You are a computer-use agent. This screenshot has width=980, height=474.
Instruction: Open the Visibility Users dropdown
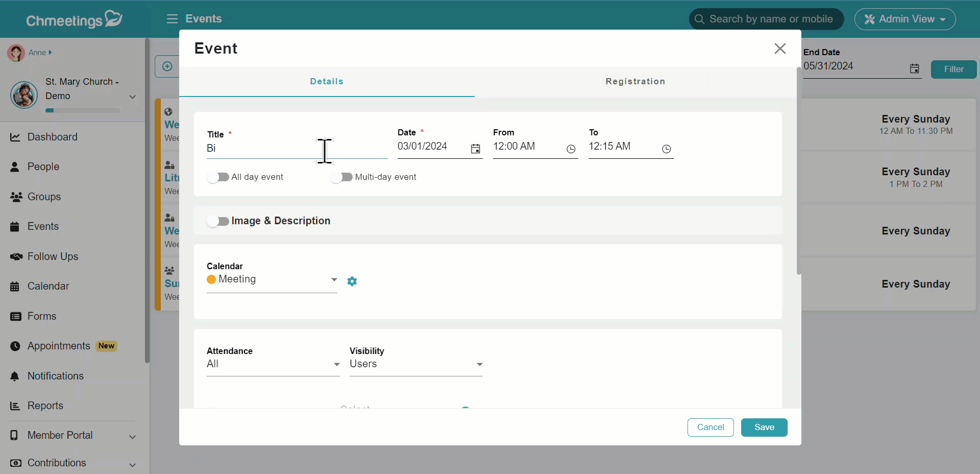click(x=416, y=364)
